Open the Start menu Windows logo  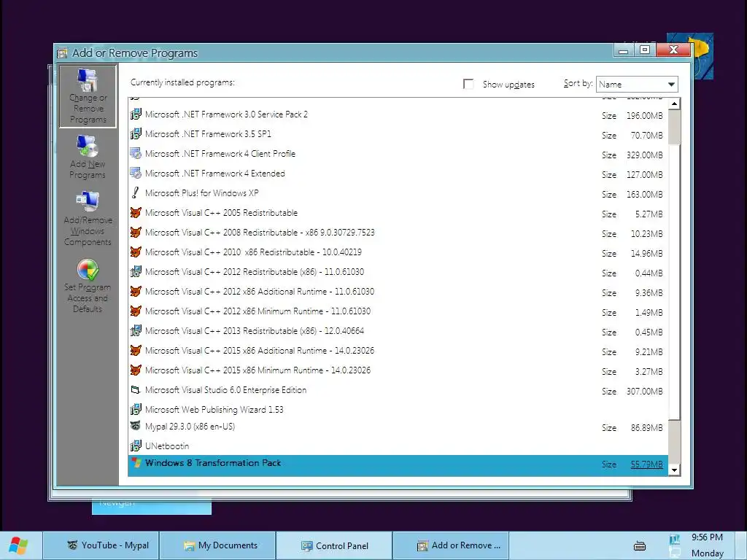[x=18, y=545]
